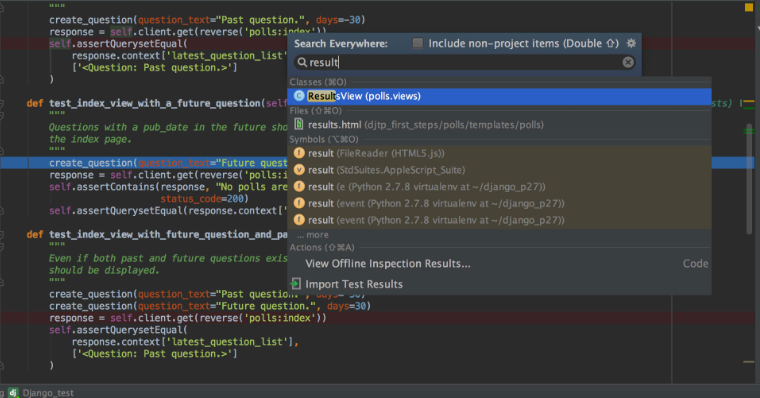Click the Django icon in status bar
This screenshot has width=760, height=398.
coord(13,393)
